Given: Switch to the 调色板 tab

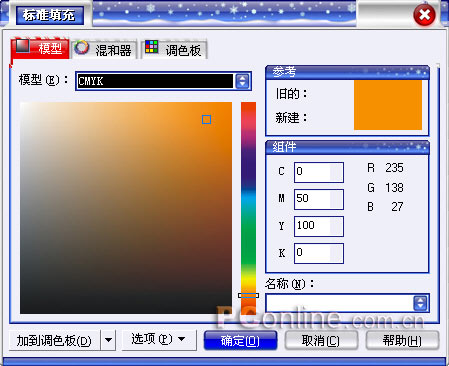Looking at the screenshot, I should 174,49.
